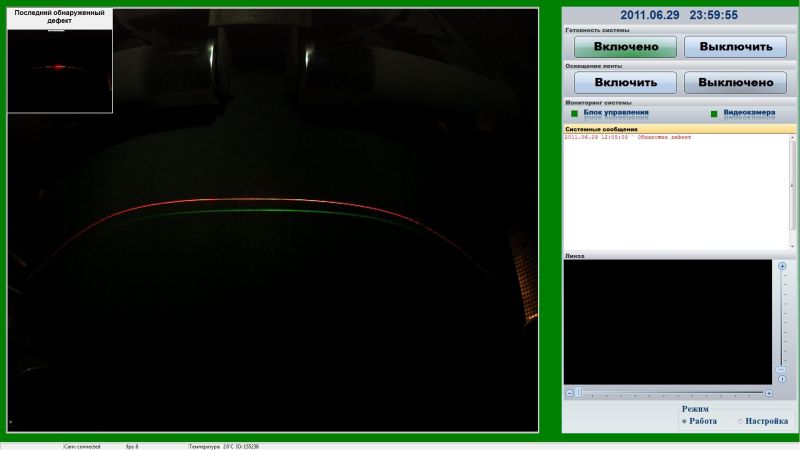Click the minus icon on horizontal lens slider
800x450 pixels.
pos(569,393)
